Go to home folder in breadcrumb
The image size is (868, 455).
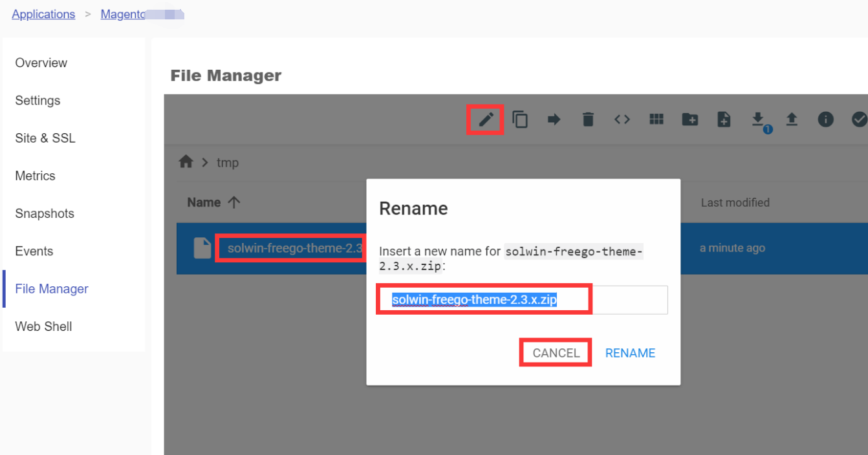click(x=186, y=162)
